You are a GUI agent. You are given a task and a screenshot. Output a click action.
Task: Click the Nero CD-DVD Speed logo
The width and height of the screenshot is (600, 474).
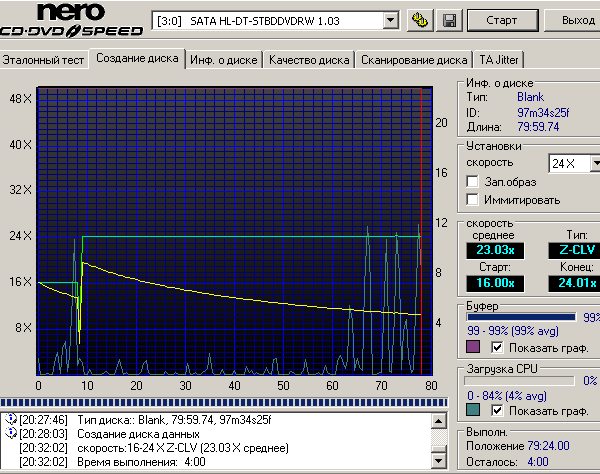pyautogui.click(x=72, y=21)
